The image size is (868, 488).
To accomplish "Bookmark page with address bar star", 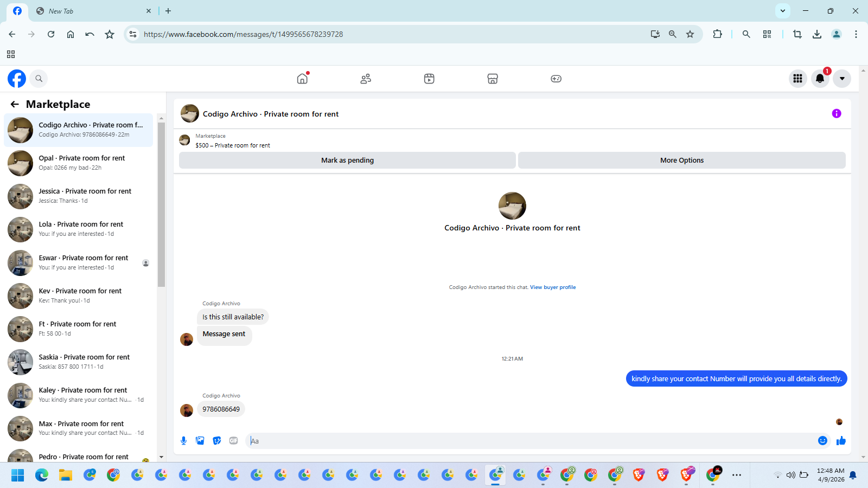I will pos(690,34).
